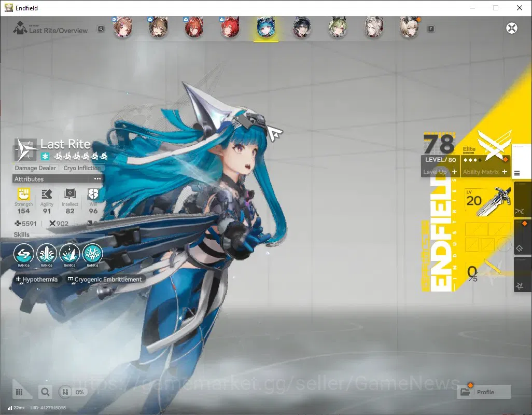Click the Cryo Infliction tag
This screenshot has height=415, width=532.
click(82, 168)
